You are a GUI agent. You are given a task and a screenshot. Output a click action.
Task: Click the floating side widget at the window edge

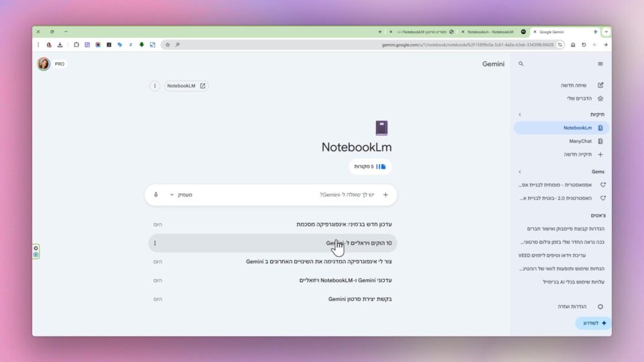tap(36, 251)
